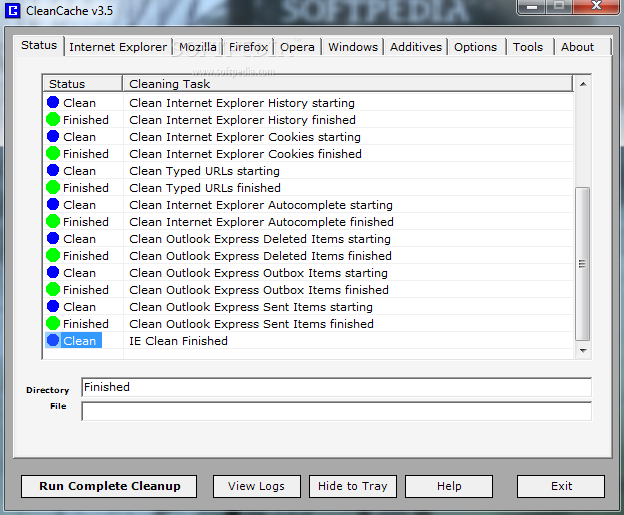This screenshot has width=624, height=515.
Task: Click blue icon beside Clean Typed URLs starting
Action: point(53,170)
